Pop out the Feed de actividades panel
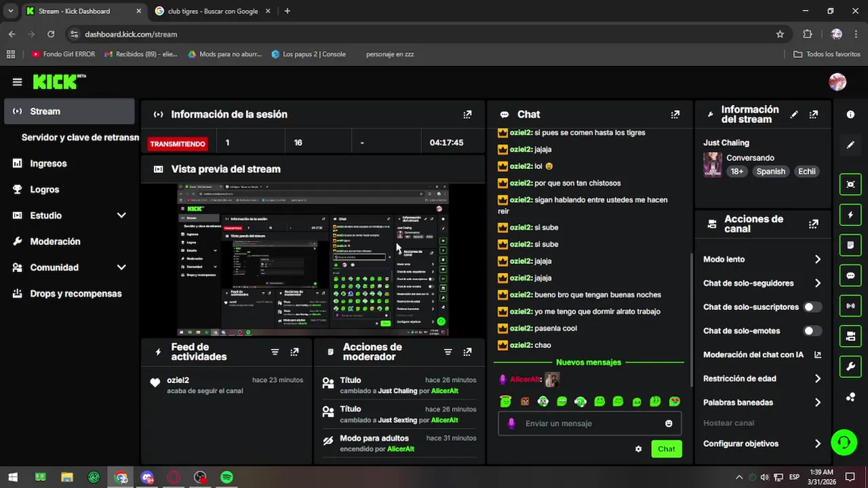868x488 pixels. pos(294,352)
